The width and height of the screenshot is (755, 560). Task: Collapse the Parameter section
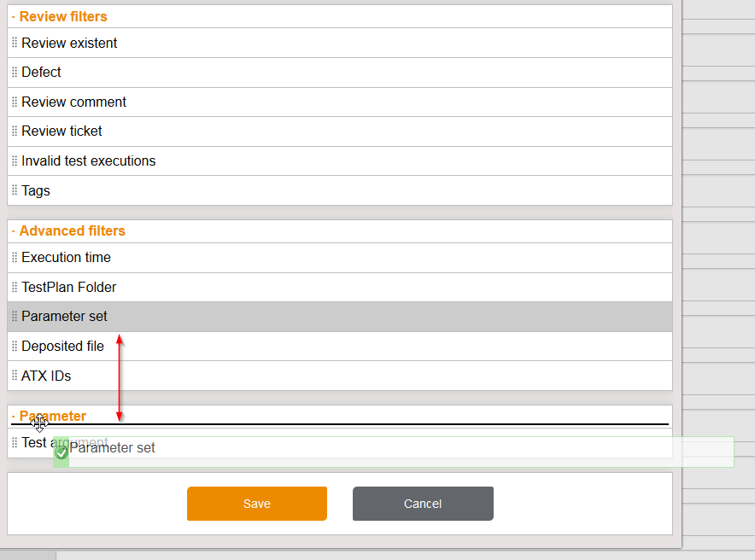pyautogui.click(x=15, y=416)
